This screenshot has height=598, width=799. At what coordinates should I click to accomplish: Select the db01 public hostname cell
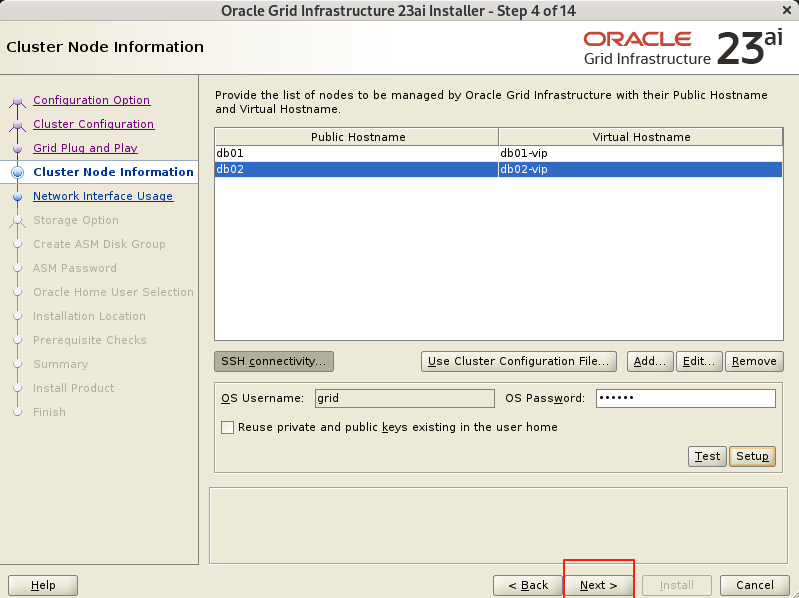(357, 153)
